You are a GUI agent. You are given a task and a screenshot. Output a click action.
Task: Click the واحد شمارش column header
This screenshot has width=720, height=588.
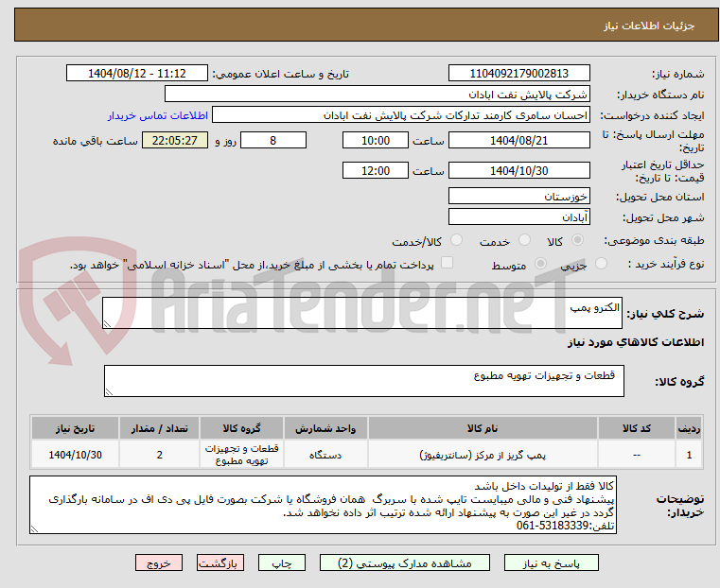tap(325, 428)
